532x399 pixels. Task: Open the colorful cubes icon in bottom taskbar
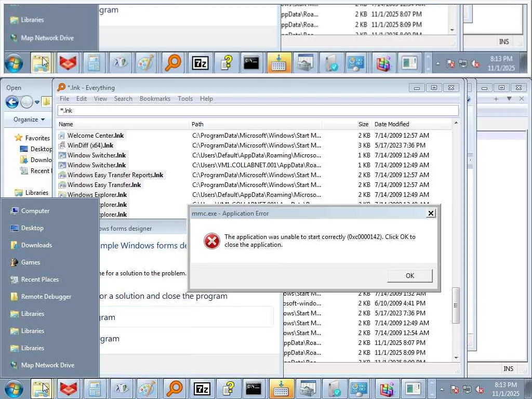[x=387, y=389]
